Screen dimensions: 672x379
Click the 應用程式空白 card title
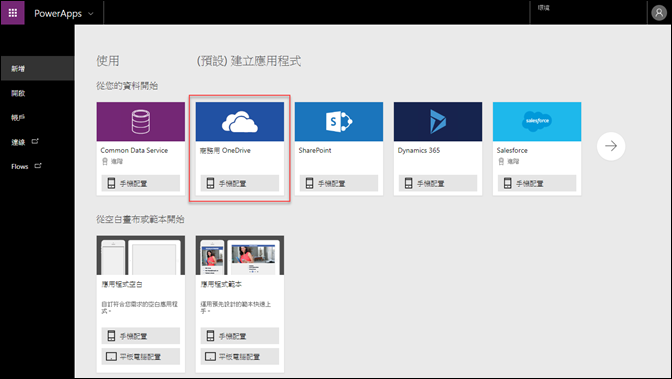point(122,284)
